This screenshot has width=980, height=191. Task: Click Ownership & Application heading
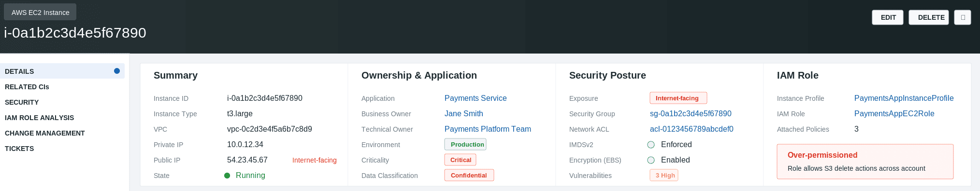[x=419, y=75]
